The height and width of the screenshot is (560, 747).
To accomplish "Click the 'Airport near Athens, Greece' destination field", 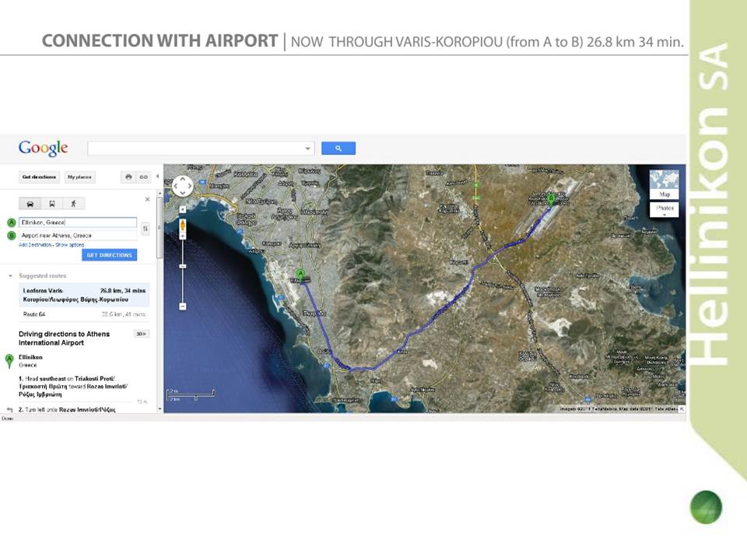I will click(x=78, y=235).
